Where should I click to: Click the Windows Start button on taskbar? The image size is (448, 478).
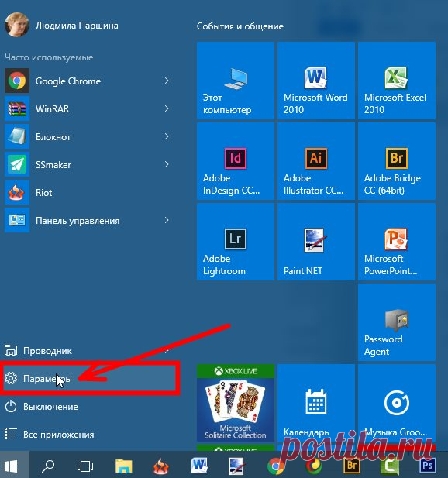12,466
